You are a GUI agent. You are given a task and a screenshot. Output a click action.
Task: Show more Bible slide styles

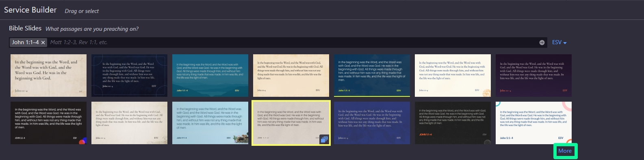(565, 151)
